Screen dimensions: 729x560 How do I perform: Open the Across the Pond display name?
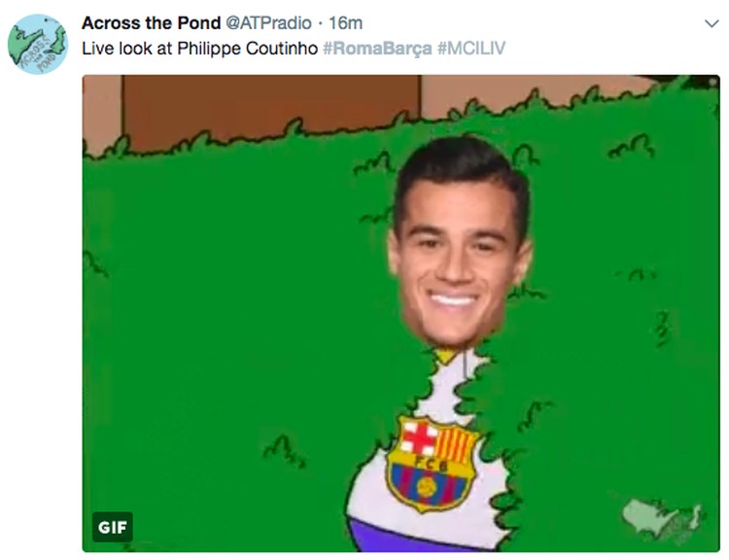(x=151, y=22)
